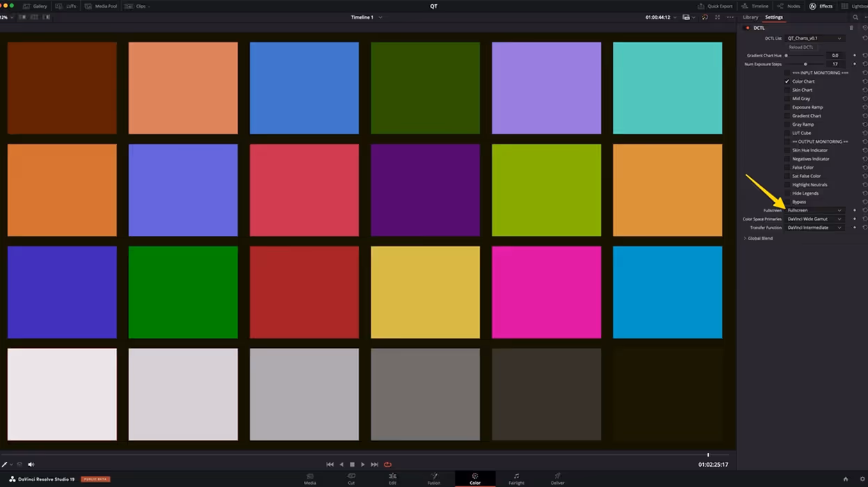Play in reverse
868x487 pixels.
341,464
